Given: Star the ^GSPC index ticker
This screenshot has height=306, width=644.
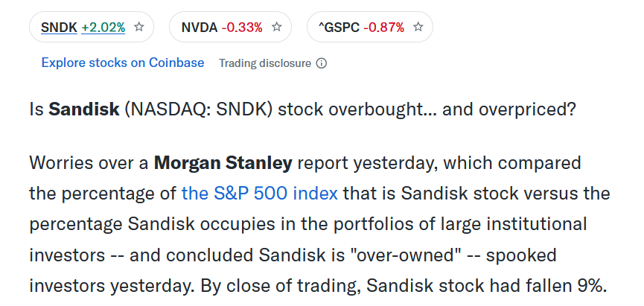Looking at the screenshot, I should click(x=418, y=27).
